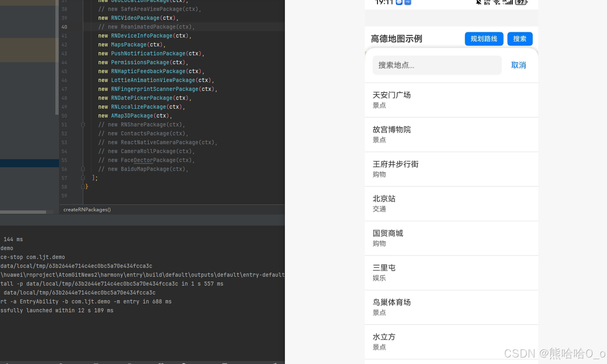The height and width of the screenshot is (364, 607).
Task: Click the commented ReanimatedPackage line
Action: (x=146, y=27)
